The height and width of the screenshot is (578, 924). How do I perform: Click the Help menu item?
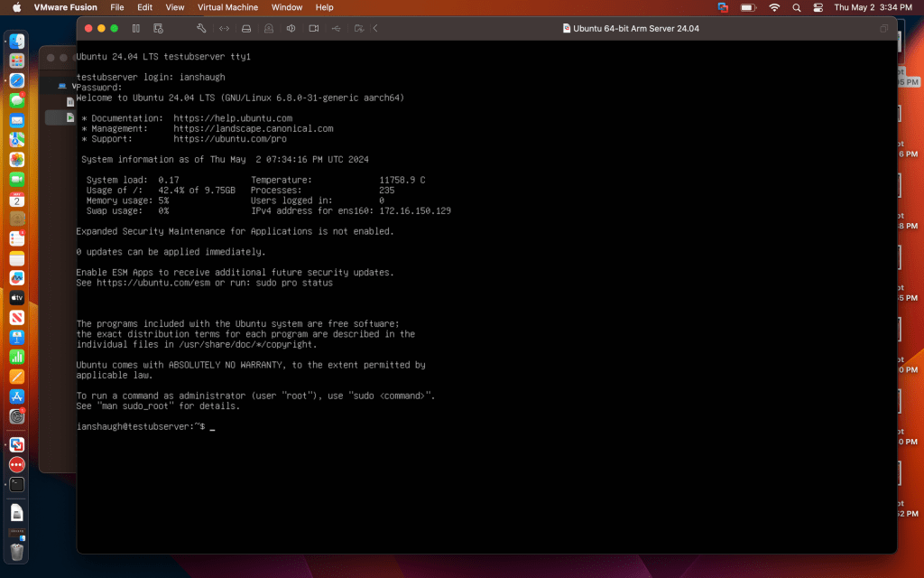[x=325, y=7]
